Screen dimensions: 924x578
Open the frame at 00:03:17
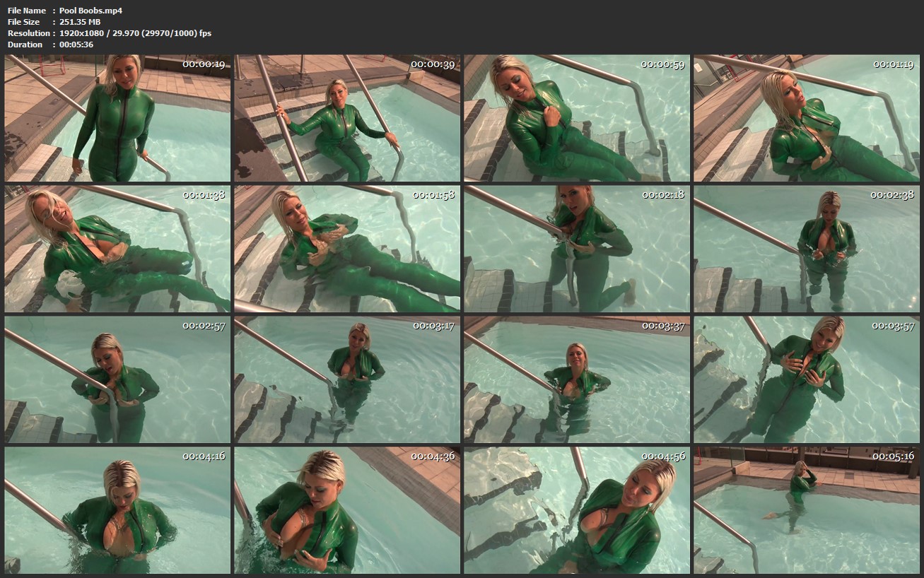[x=347, y=379]
